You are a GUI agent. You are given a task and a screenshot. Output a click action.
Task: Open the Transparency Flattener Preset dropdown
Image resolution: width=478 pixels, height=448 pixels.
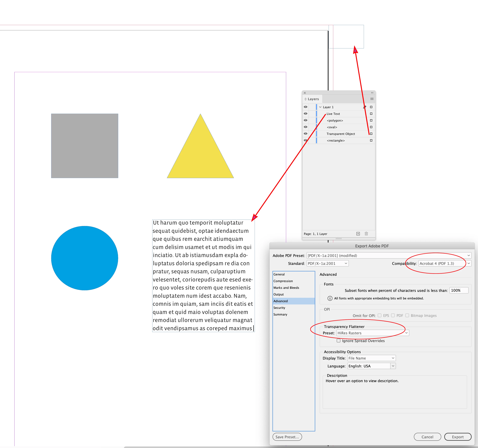[372, 333]
